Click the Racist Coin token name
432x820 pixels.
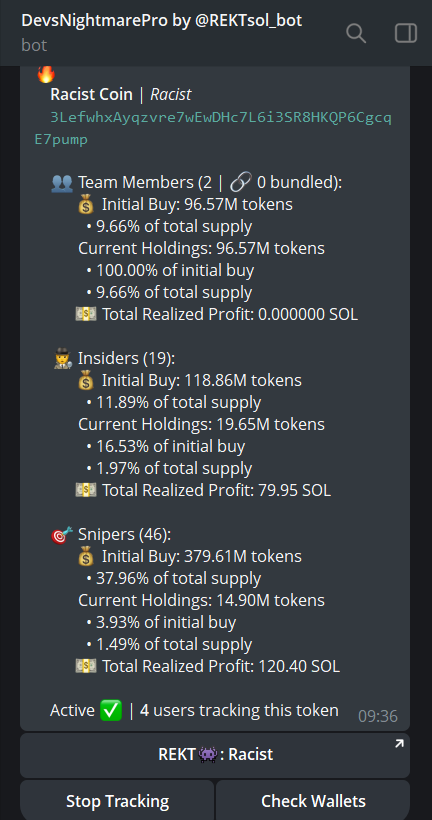[92, 95]
